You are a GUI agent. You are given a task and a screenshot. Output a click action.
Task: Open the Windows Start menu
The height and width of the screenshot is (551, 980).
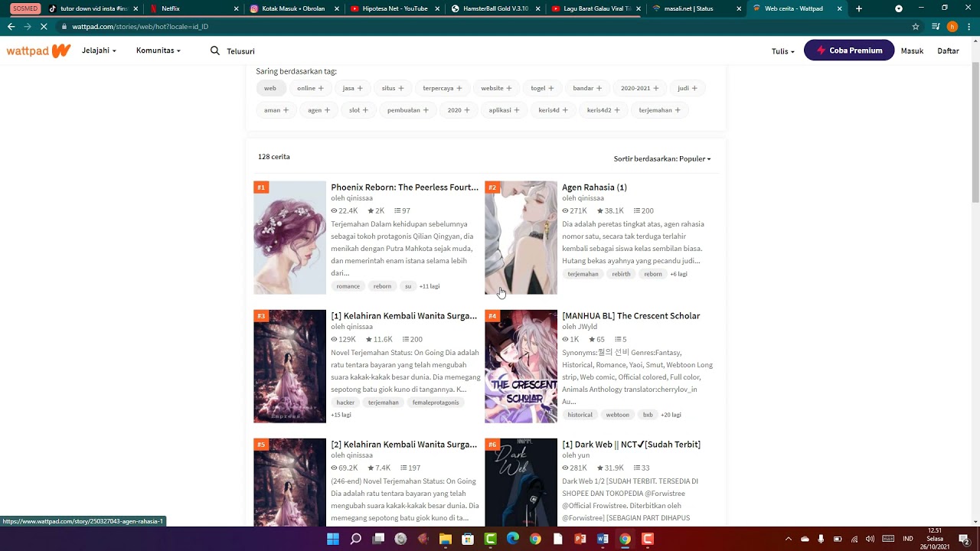[x=333, y=539]
